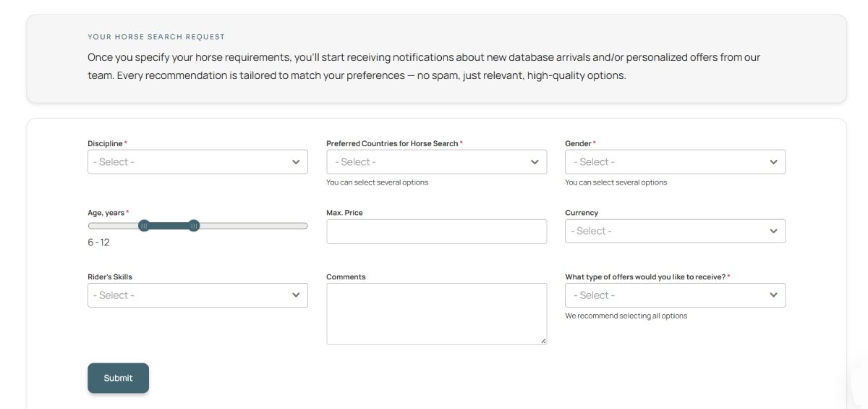Click the maximum age slider handle

[x=194, y=226]
